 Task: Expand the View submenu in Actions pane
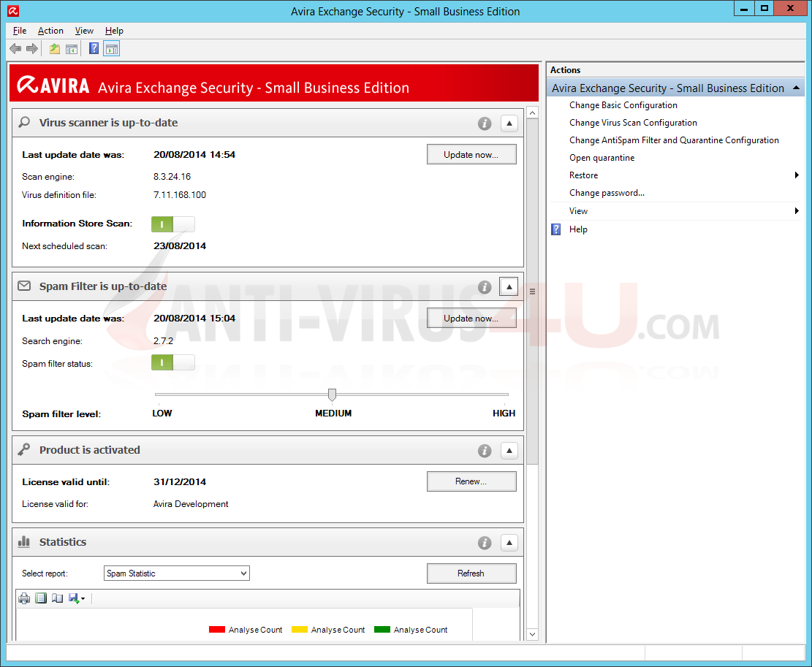(x=797, y=210)
